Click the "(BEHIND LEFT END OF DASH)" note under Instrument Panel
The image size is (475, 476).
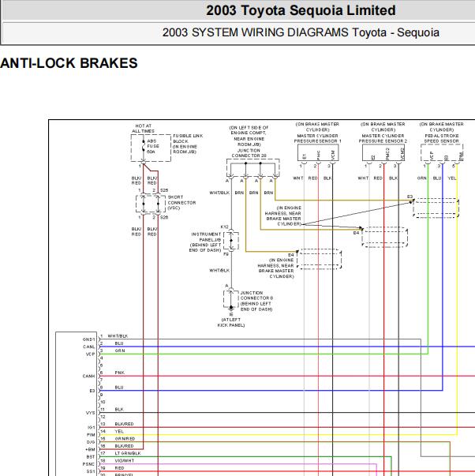coord(205,247)
